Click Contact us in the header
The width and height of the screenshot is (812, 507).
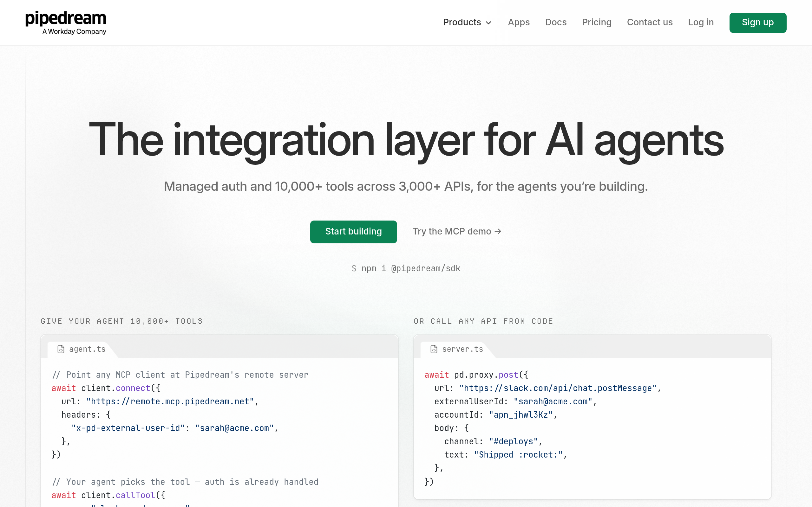650,22
